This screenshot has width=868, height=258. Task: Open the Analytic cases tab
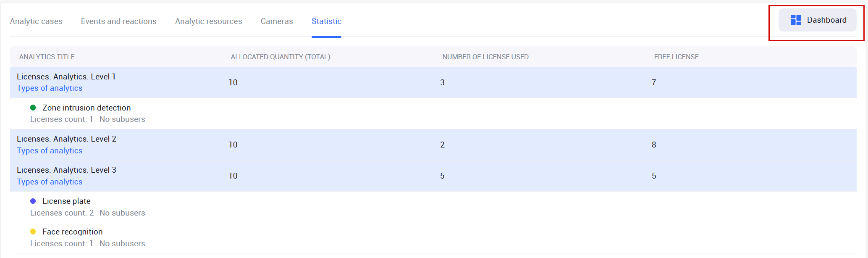click(36, 21)
